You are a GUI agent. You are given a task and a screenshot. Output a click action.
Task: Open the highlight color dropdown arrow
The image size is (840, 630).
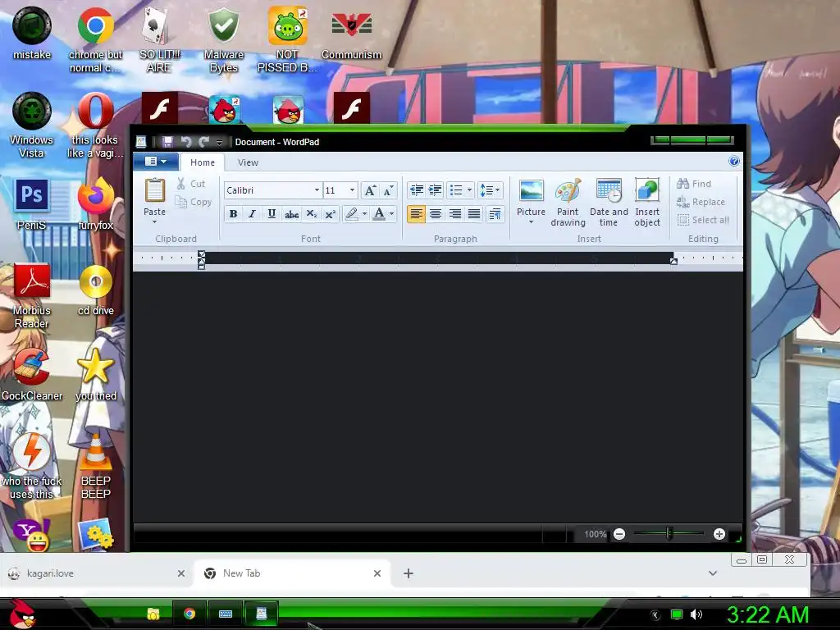365,214
